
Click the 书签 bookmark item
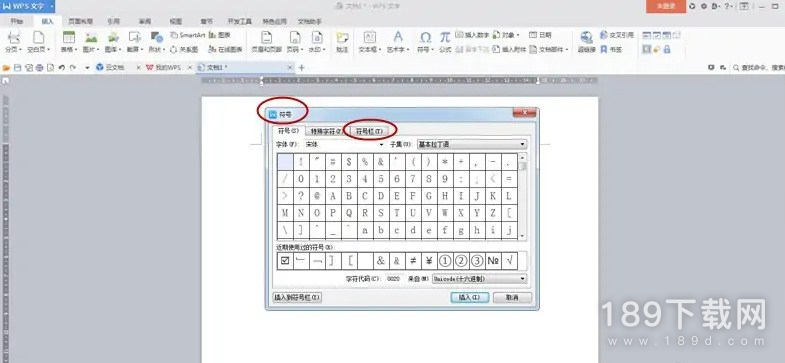pos(612,50)
